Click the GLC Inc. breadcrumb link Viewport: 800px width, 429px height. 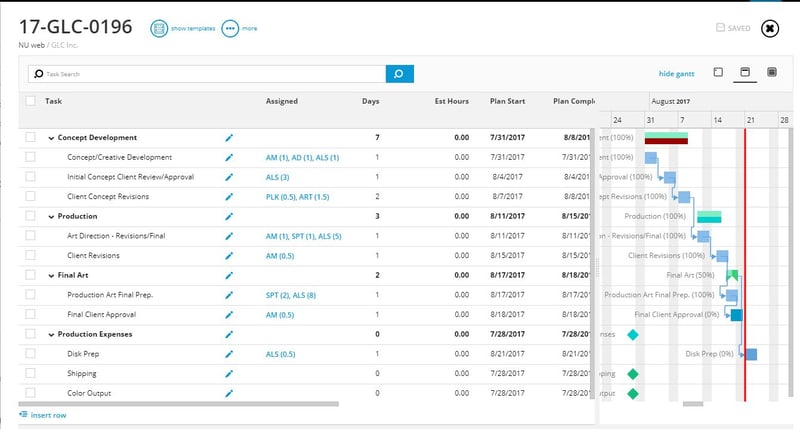tap(64, 45)
